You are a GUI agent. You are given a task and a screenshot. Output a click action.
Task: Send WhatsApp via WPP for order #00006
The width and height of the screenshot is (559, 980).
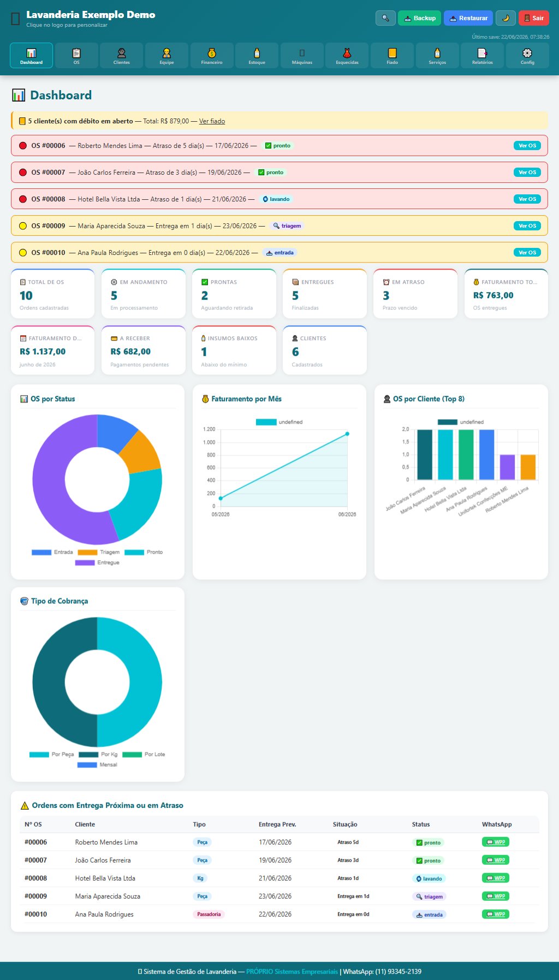click(496, 842)
